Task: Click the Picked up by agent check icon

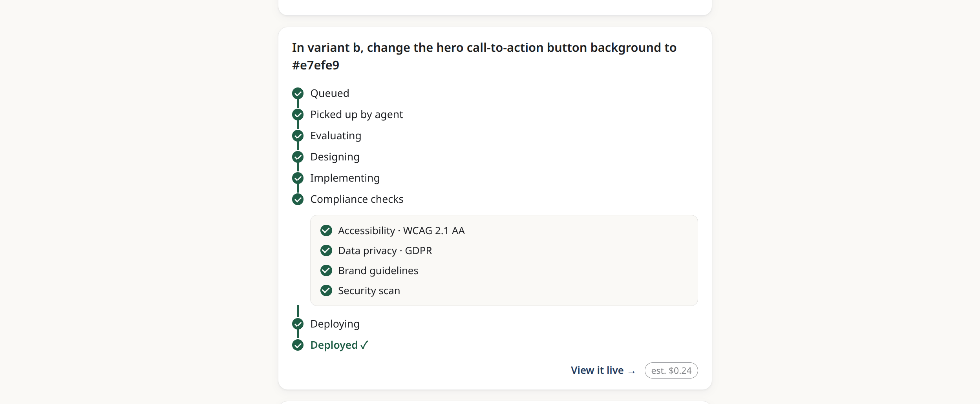Action: [298, 115]
